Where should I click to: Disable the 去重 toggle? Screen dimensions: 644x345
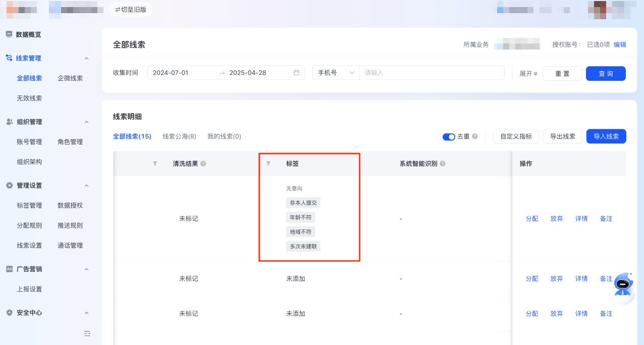click(449, 136)
